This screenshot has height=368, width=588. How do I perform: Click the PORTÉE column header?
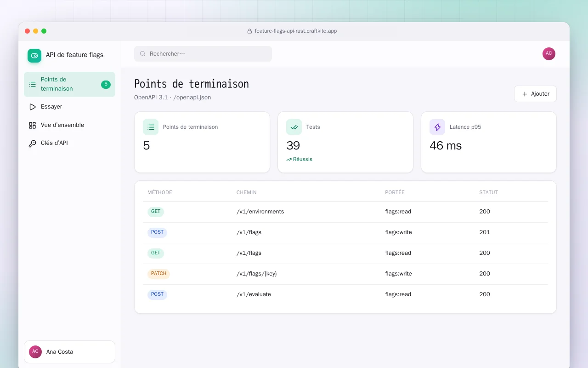pos(395,193)
